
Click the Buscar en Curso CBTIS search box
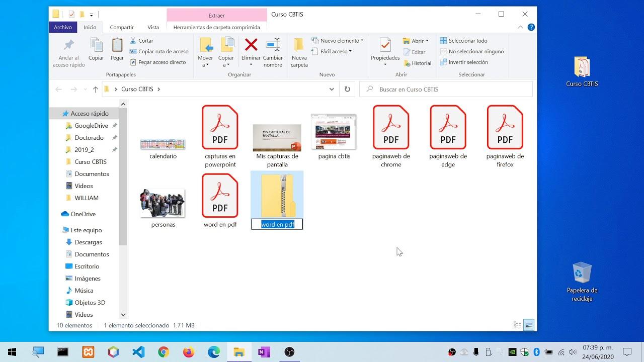(445, 88)
